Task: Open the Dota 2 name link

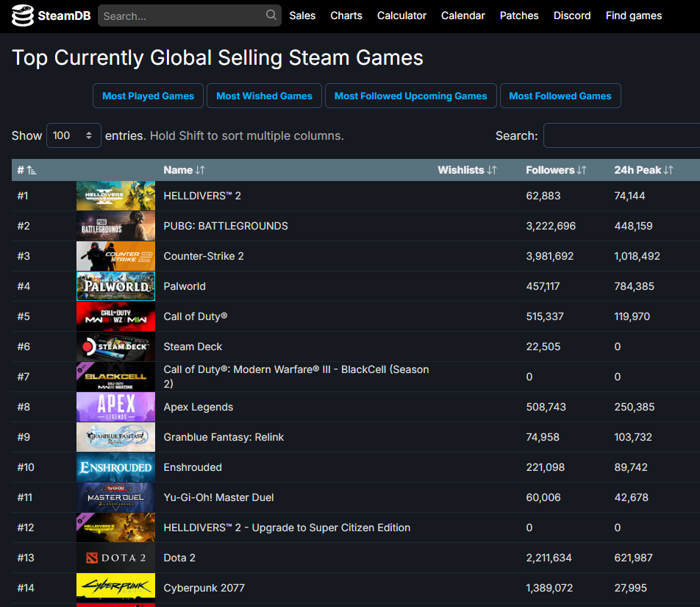Action: click(x=179, y=558)
